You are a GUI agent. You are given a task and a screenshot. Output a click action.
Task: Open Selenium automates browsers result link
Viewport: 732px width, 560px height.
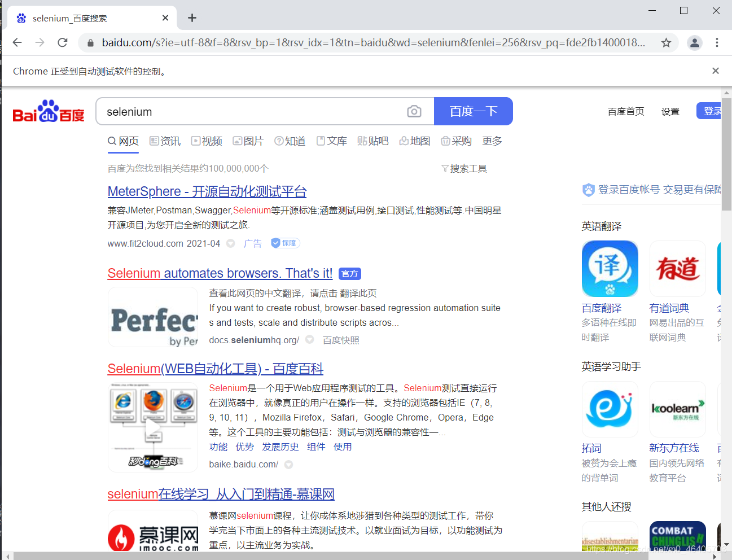220,273
